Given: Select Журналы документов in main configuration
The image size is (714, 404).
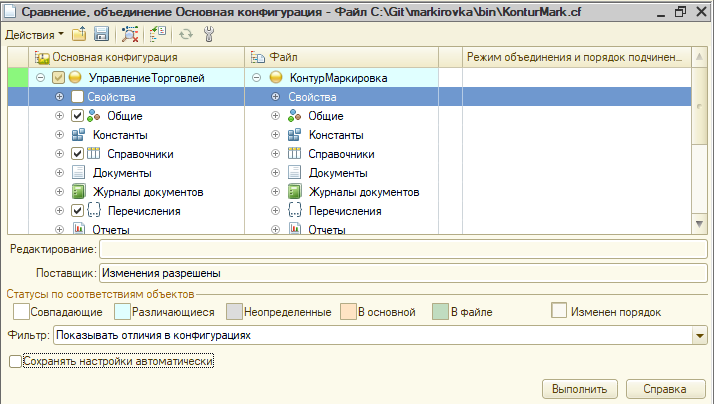Looking at the screenshot, I should pyautogui.click(x=148, y=192).
